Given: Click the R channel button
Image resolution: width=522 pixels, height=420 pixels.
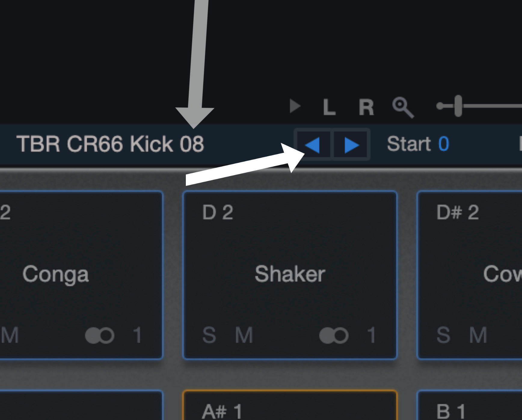Looking at the screenshot, I should tap(366, 107).
